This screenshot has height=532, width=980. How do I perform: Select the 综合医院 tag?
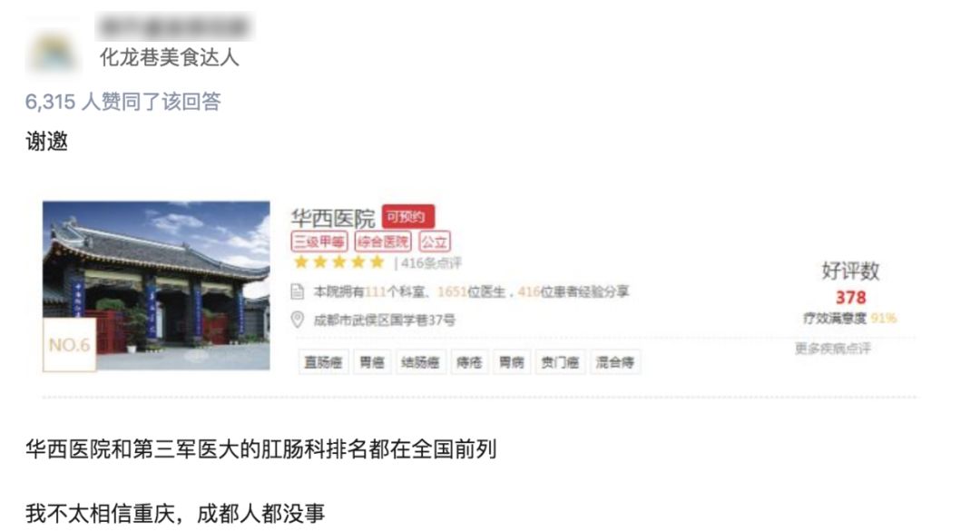pyautogui.click(x=383, y=241)
